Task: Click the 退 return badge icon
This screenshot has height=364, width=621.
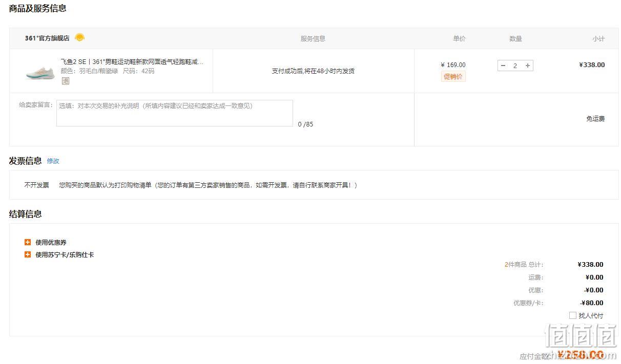Action: [65, 81]
